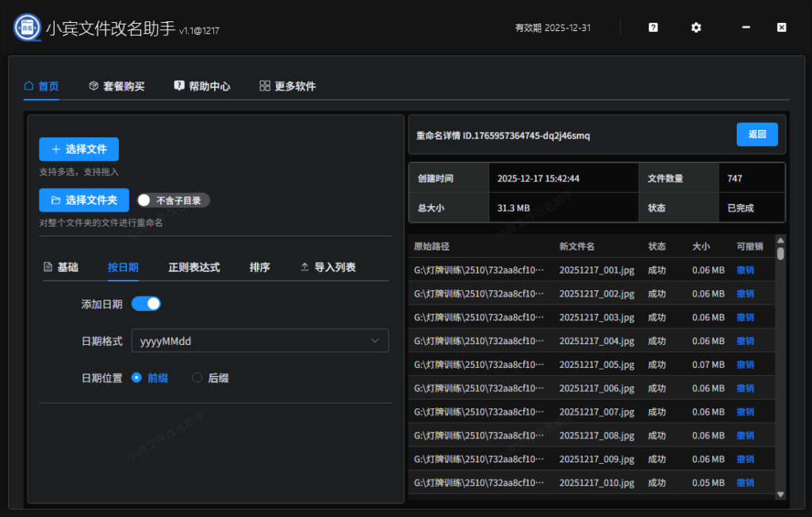Click the 帮助中心 chat bubble icon

[x=178, y=86]
